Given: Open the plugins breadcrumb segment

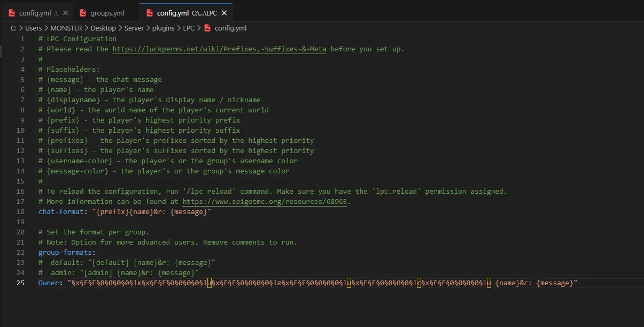Looking at the screenshot, I should (x=164, y=28).
